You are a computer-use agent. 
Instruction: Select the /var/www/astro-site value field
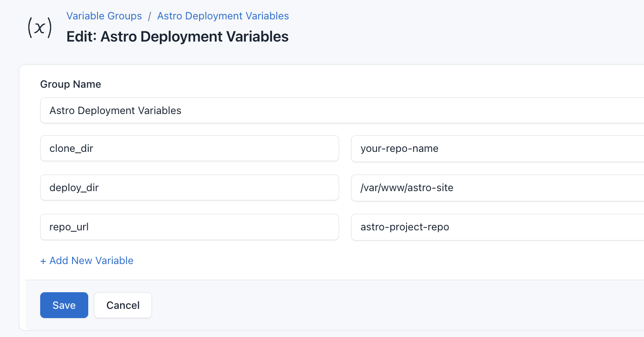[x=462, y=187]
